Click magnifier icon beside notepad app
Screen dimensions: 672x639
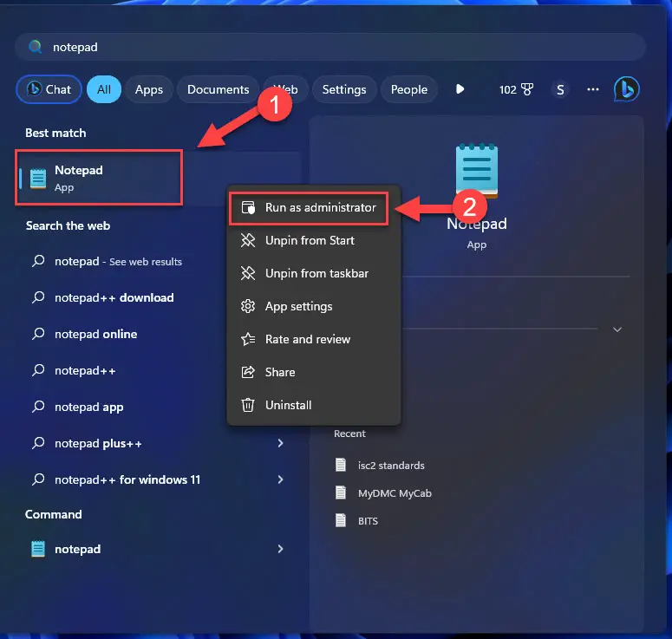pos(38,406)
